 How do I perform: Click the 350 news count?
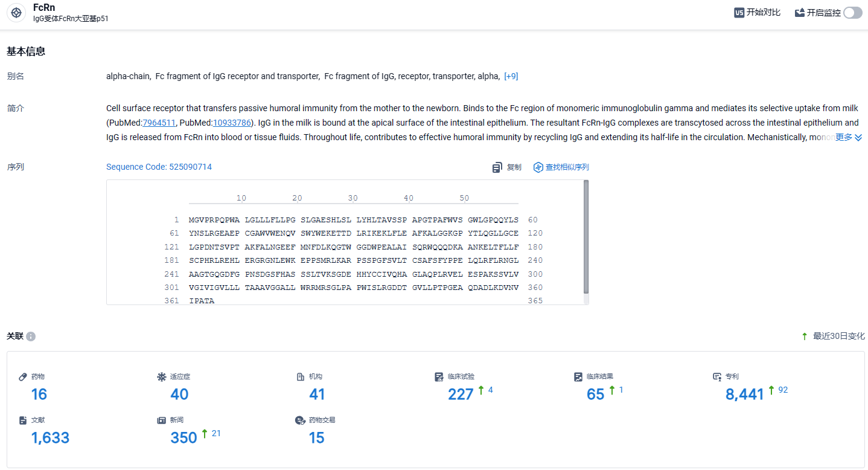tap(183, 438)
